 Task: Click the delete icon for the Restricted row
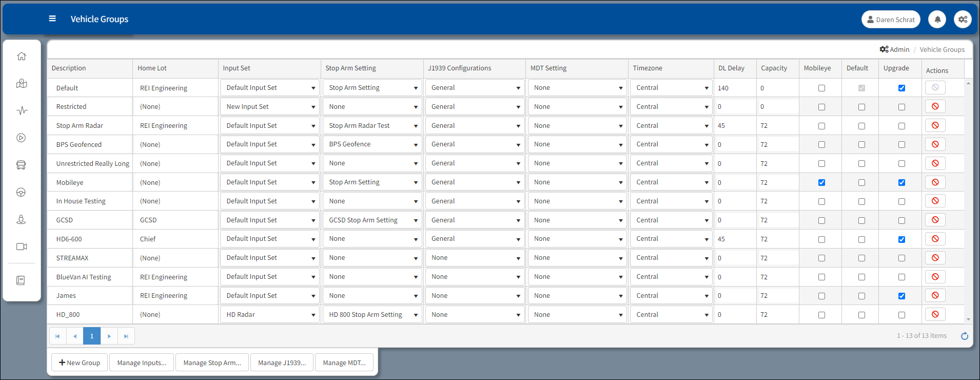click(x=935, y=107)
